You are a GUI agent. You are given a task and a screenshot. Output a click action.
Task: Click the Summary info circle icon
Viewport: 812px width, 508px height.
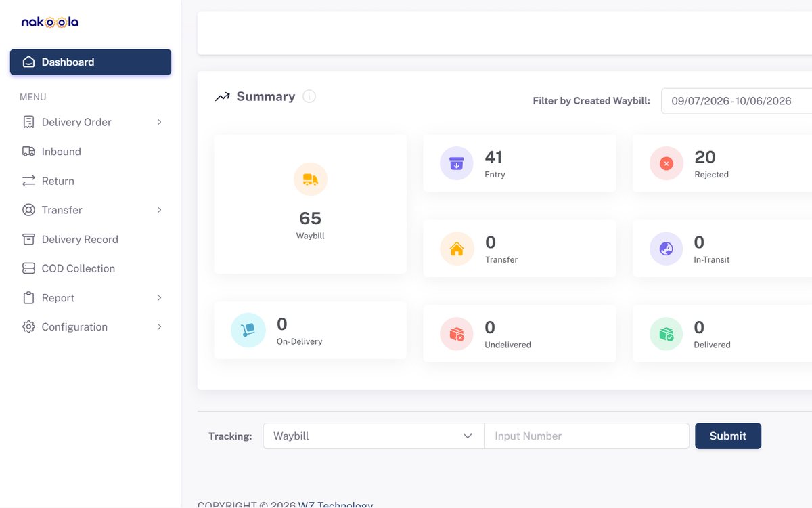pyautogui.click(x=309, y=96)
